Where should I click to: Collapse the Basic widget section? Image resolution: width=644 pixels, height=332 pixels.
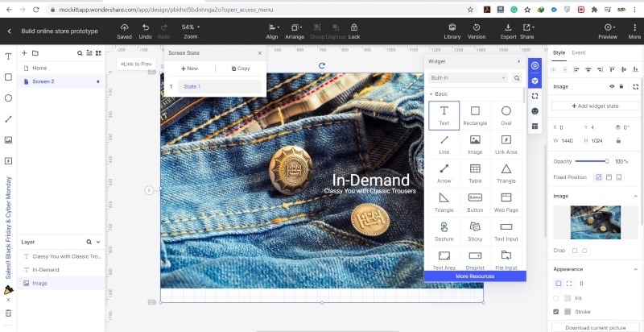[431, 94]
